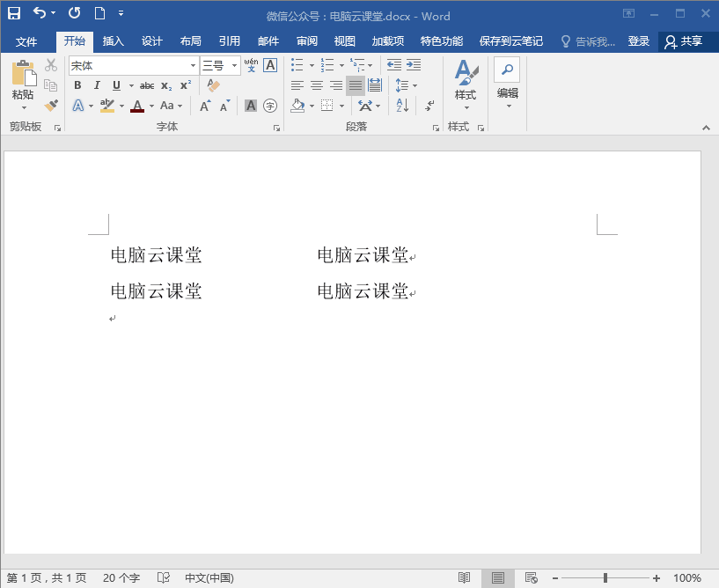Switch to the 插入 (Insert) tab
The width and height of the screenshot is (719, 588).
[x=113, y=41]
